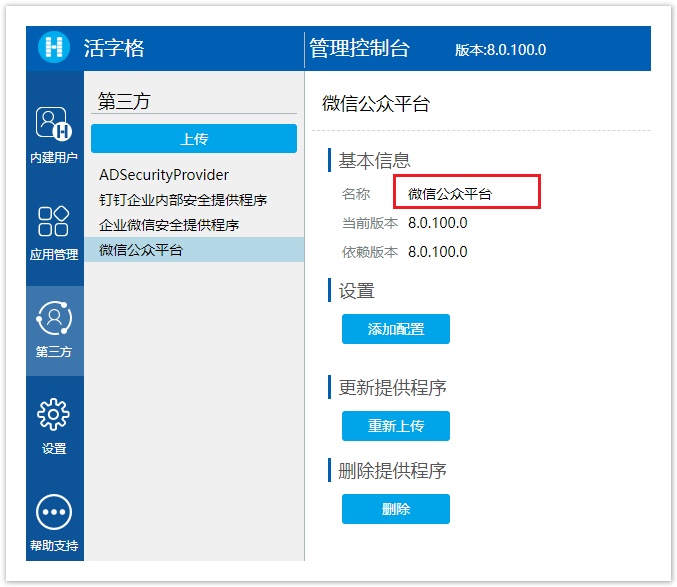Click the 名称 value 微信公众平台
Image resolution: width=677 pixels, height=587 pixels.
point(450,194)
